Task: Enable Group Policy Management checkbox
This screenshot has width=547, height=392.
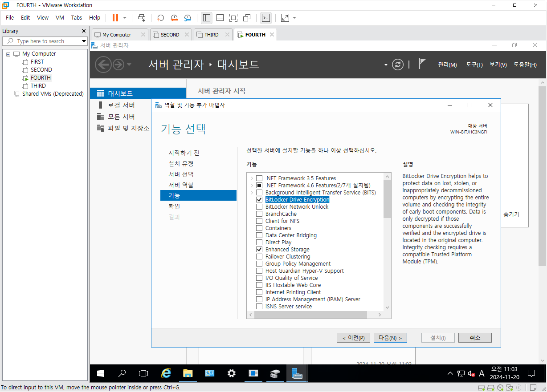Action: tap(259, 264)
